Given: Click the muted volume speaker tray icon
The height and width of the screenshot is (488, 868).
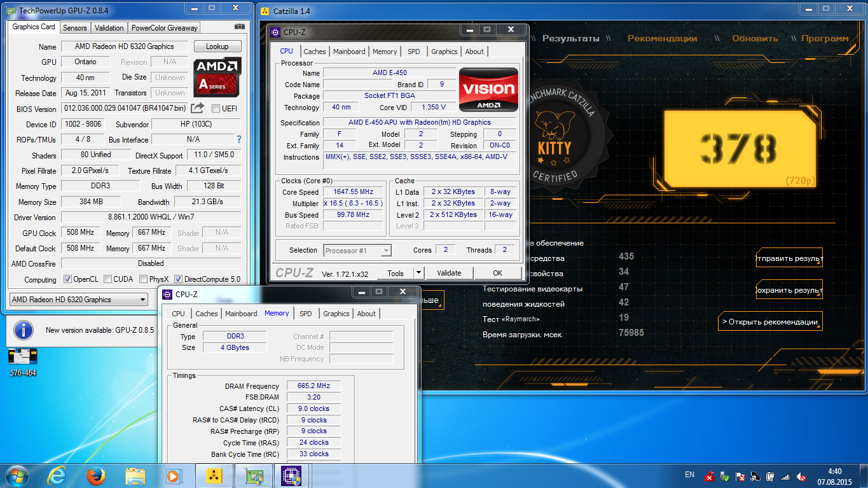Looking at the screenshot, I should point(801,476).
